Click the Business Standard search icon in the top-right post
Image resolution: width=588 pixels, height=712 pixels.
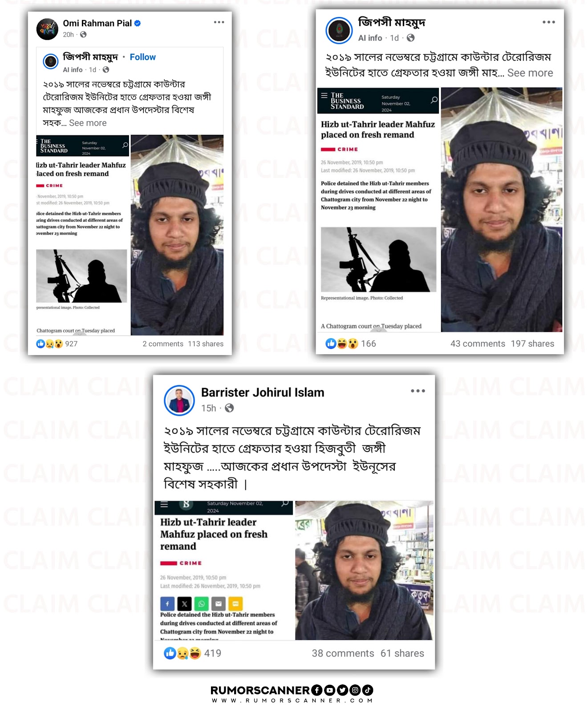(434, 100)
